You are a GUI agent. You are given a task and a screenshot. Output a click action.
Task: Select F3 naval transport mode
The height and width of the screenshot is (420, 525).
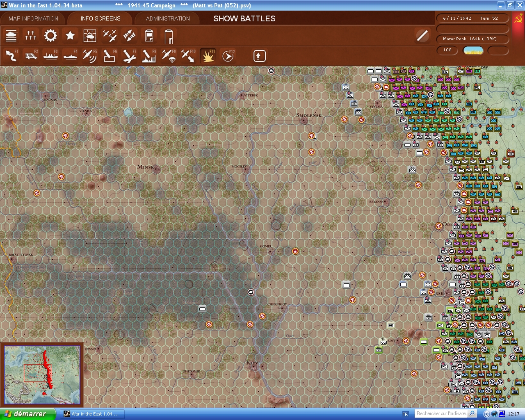[x=50, y=55]
